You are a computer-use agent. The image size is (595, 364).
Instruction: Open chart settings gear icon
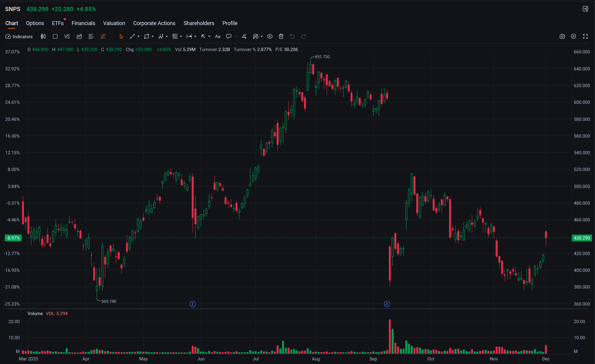click(x=573, y=36)
